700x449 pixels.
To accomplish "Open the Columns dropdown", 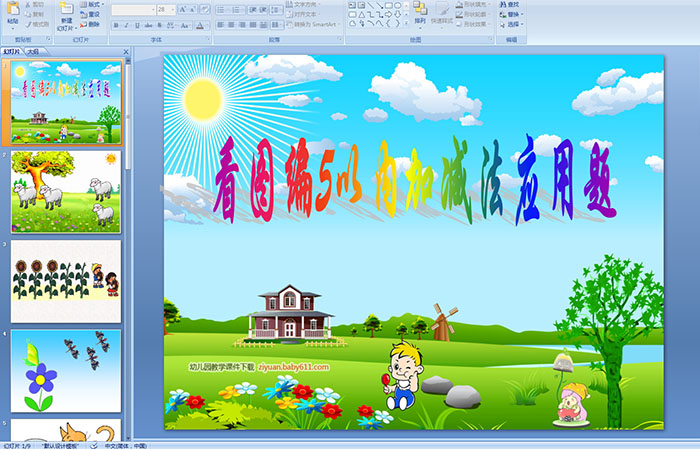I will point(277,25).
